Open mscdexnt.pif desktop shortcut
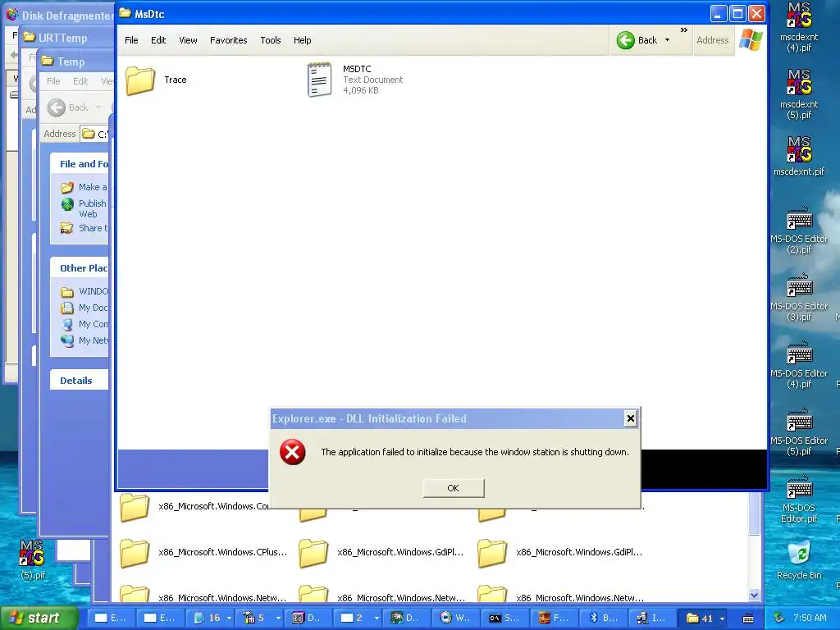The image size is (840, 630). (x=799, y=157)
